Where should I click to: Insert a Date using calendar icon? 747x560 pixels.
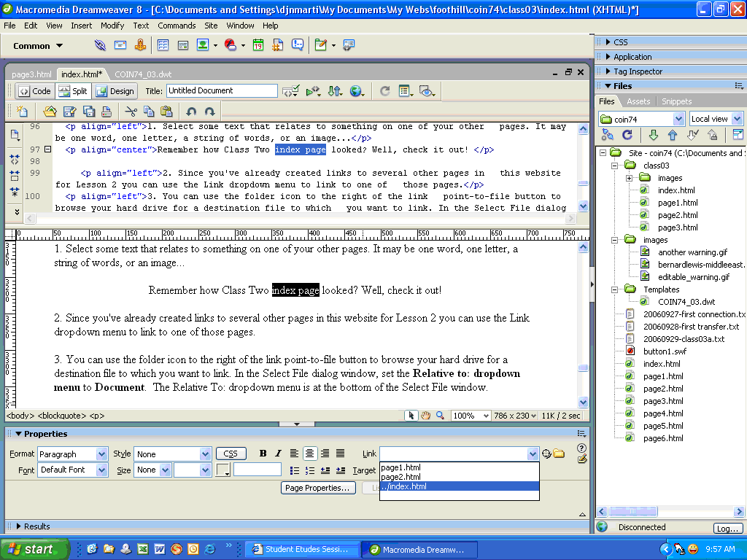pyautogui.click(x=258, y=45)
